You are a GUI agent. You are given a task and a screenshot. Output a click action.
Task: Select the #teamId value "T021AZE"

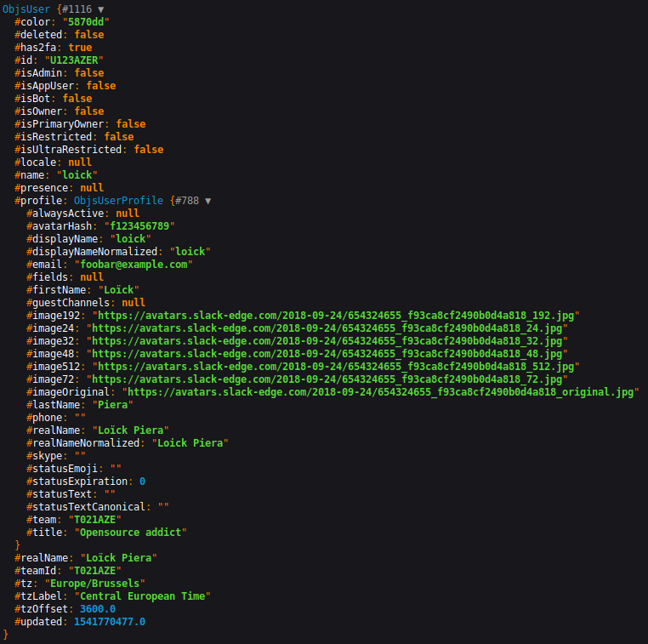[95, 571]
